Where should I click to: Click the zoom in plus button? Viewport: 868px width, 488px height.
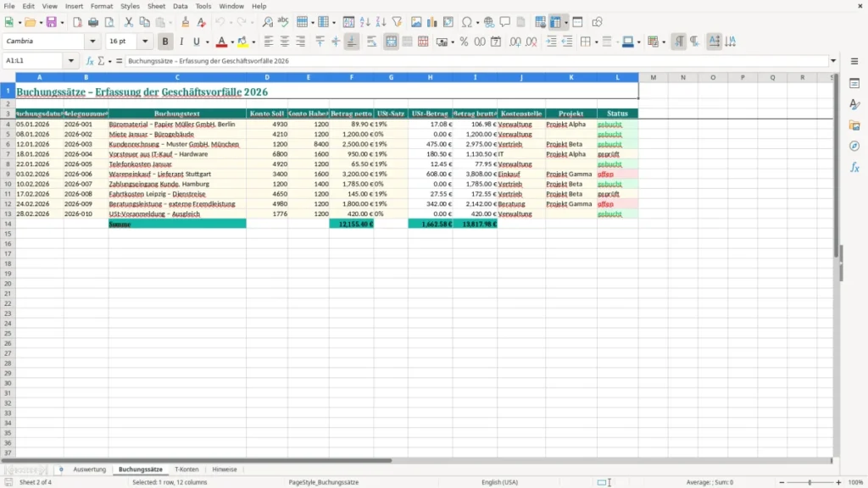click(x=838, y=482)
